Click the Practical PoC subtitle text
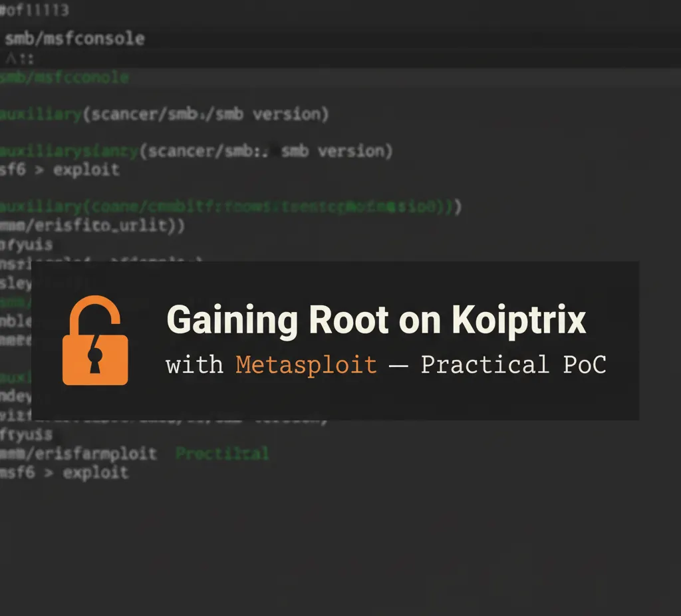 click(512, 365)
